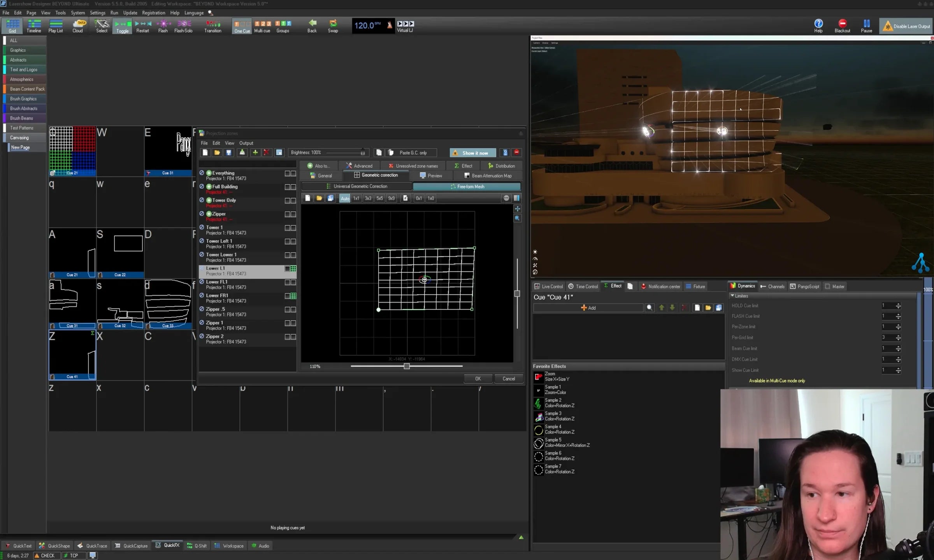
Task: Click the Blackout icon in top toolbar
Action: tap(842, 23)
